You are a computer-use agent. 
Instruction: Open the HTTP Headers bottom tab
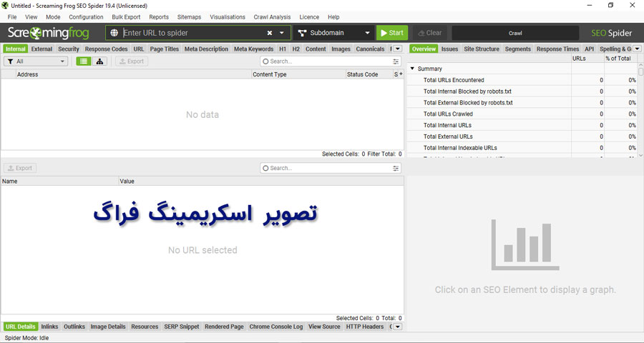[365, 327]
